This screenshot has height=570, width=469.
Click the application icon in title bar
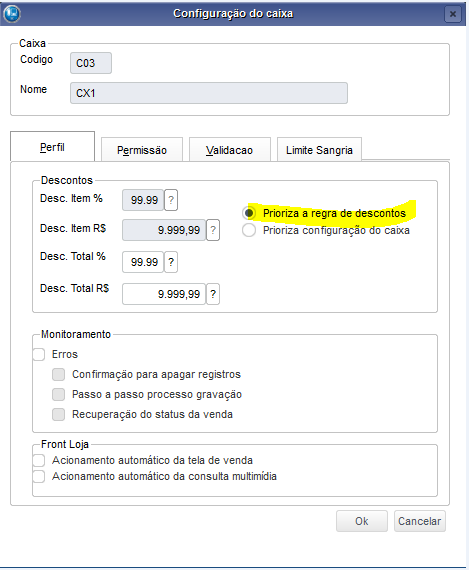(12, 13)
